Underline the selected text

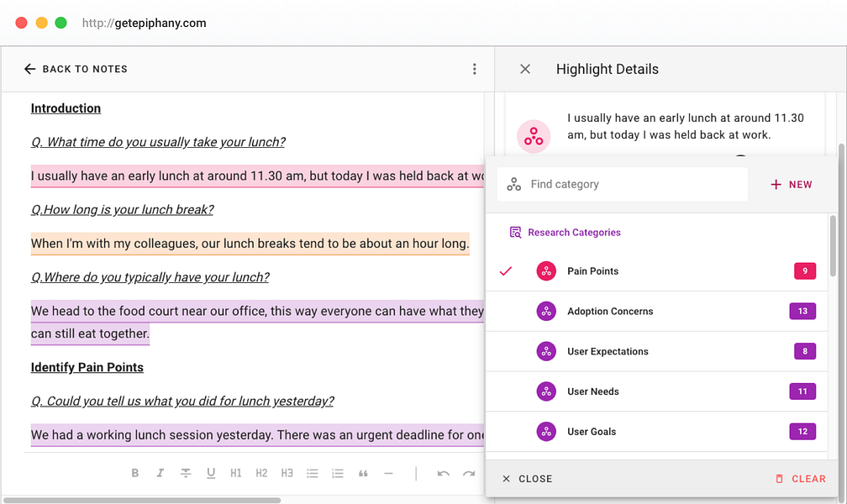[x=211, y=473]
